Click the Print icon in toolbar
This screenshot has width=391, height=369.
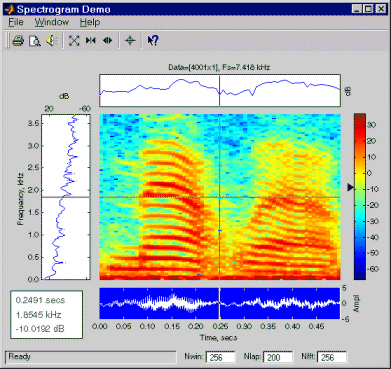click(18, 41)
